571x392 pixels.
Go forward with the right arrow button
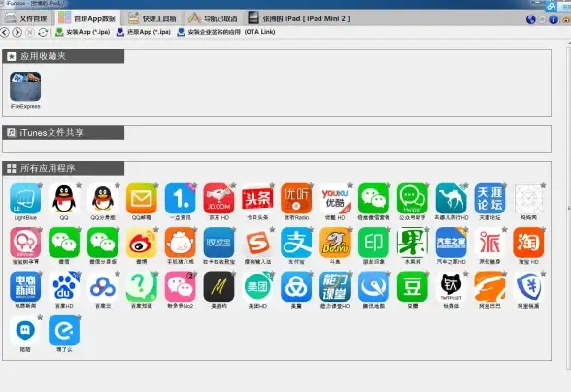(x=17, y=32)
